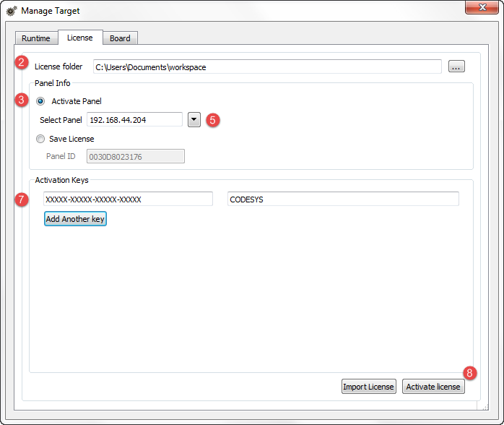This screenshot has height=425, width=504.
Task: Choose the Save License radio option
Action: tap(40, 139)
